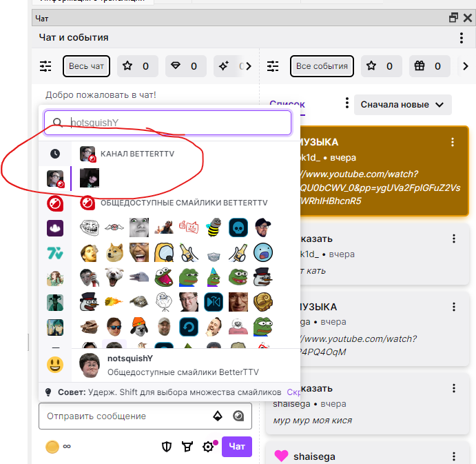476x464 pixels.
Task: Pick the blue shocked face emote
Action: [263, 252]
